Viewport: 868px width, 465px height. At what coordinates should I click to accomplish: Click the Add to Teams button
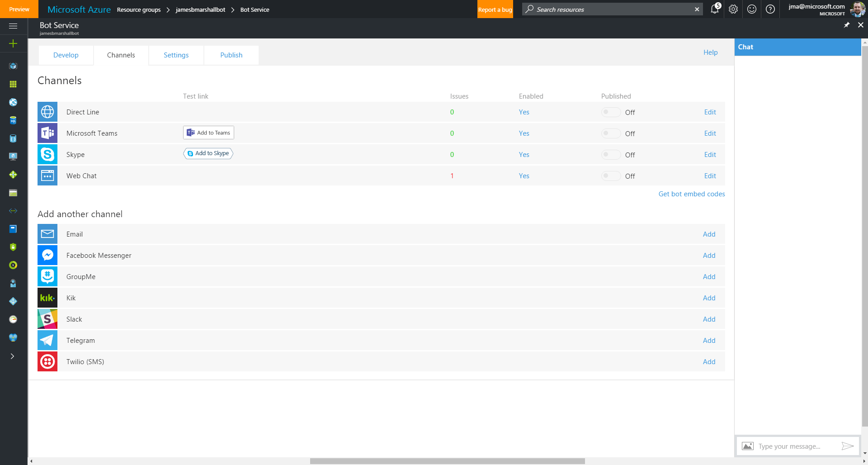208,133
